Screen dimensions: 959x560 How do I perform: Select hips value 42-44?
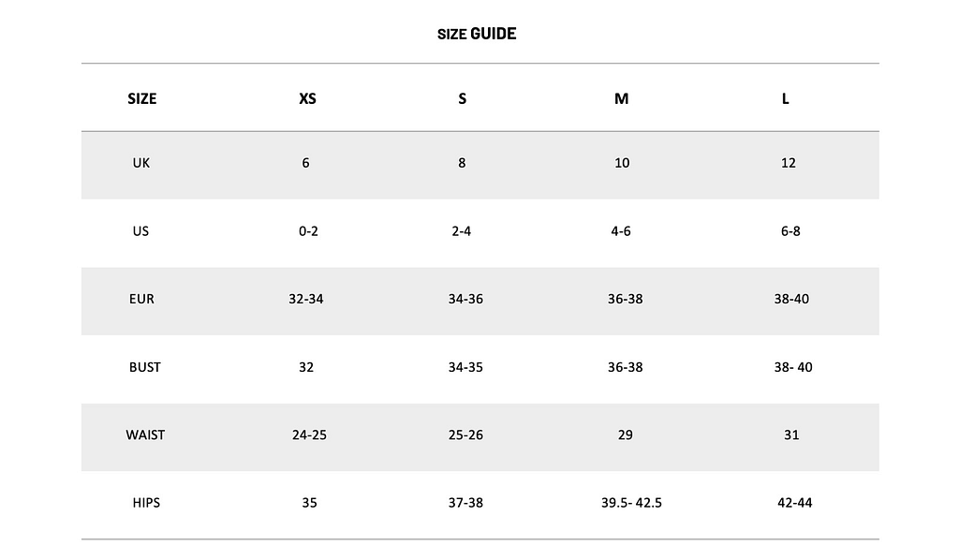click(795, 503)
